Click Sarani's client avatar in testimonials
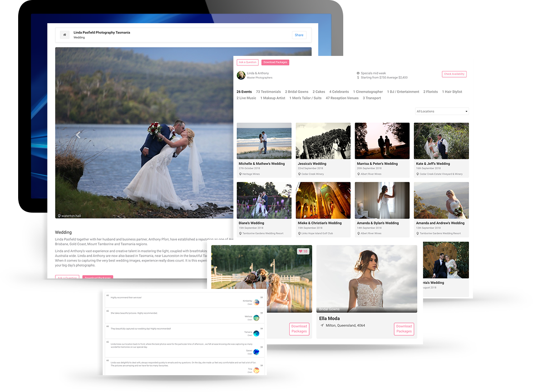This screenshot has width=533, height=392. point(257,352)
